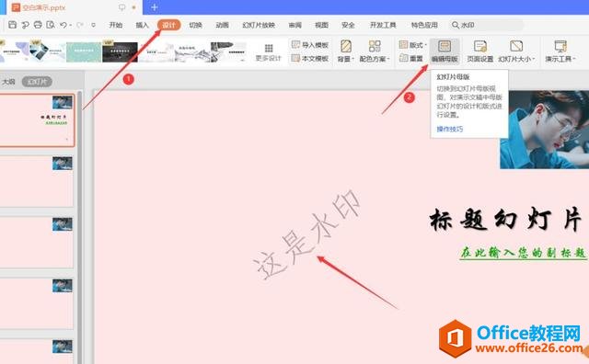589x364 pixels.
Task: Open the 安全 tab
Action: coord(348,25)
